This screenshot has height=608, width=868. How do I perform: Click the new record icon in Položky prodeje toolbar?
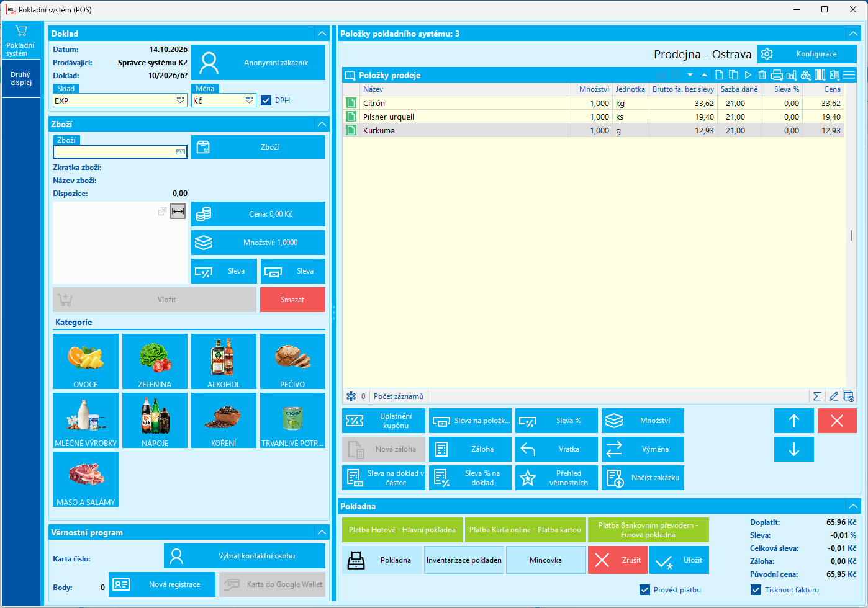(x=719, y=75)
